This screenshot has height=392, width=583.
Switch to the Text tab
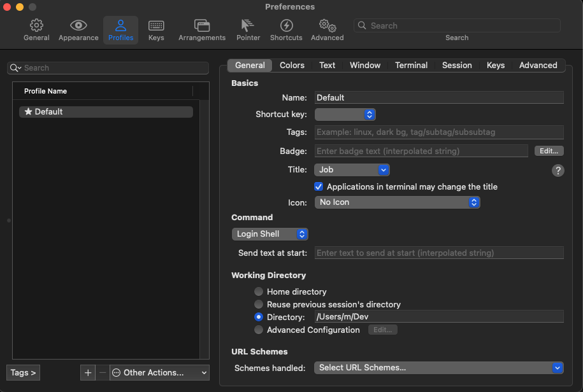[x=327, y=66]
